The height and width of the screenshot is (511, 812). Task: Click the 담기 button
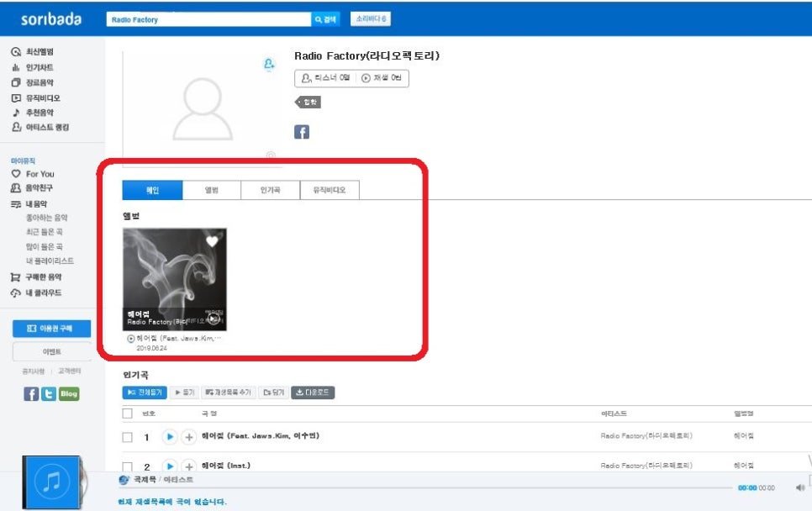[x=273, y=392]
